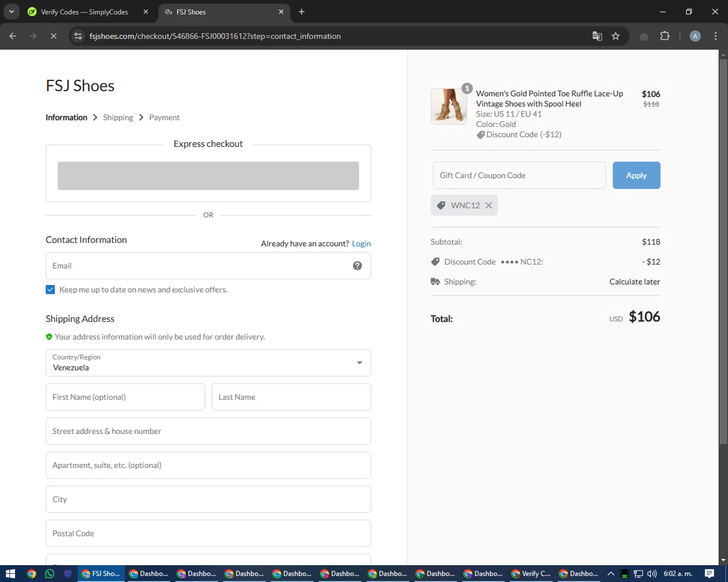Screen dimensions: 728x582
Task: Go to the Payment breadcrumb step
Action: [164, 117]
